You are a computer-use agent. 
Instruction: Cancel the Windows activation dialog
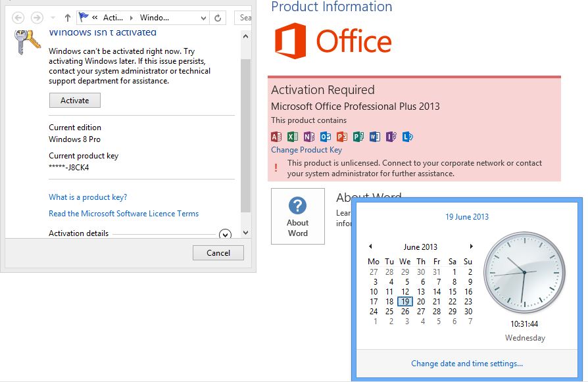[x=218, y=253]
